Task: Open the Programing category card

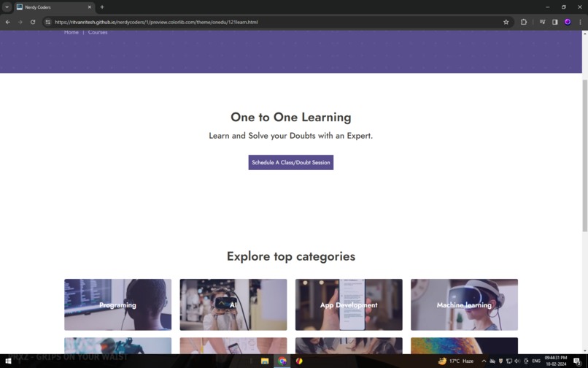Action: pyautogui.click(x=117, y=304)
